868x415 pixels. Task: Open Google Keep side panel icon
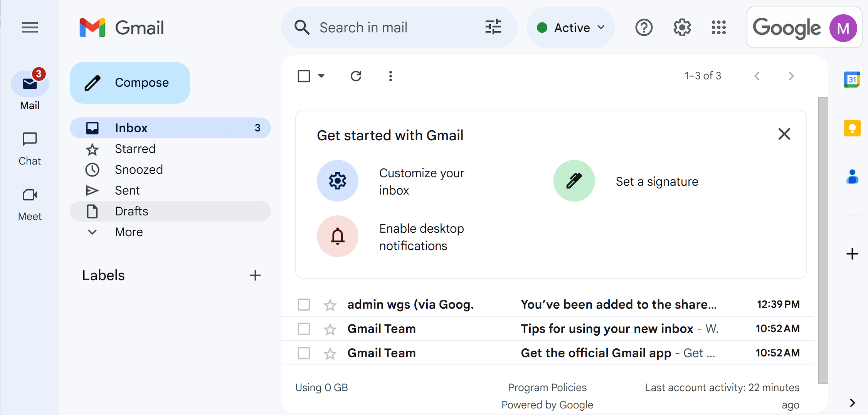click(x=852, y=128)
